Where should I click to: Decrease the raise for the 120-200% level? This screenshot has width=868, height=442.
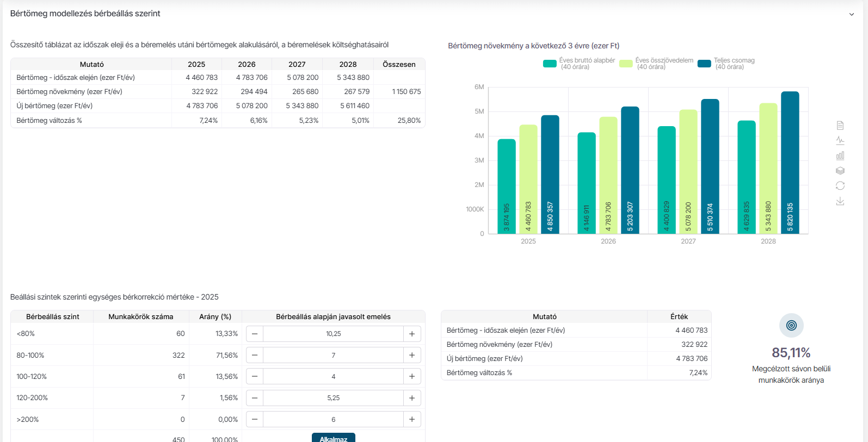[x=255, y=398]
